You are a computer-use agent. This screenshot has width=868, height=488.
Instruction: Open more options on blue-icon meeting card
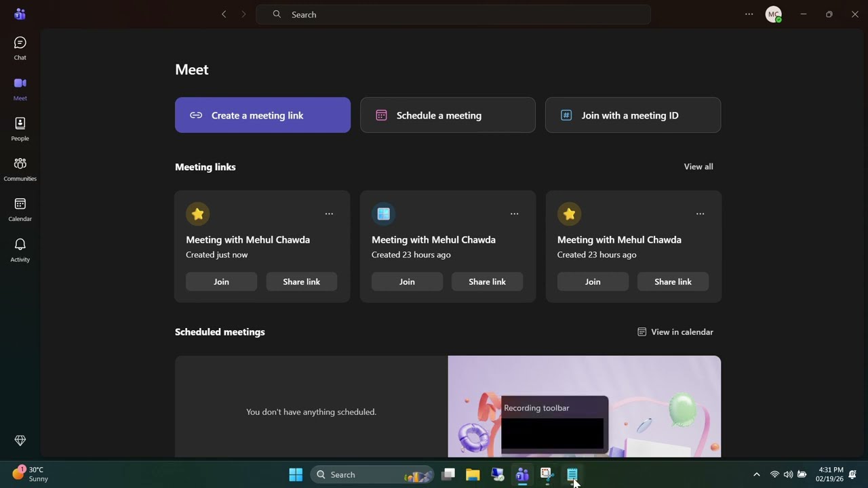click(x=514, y=213)
